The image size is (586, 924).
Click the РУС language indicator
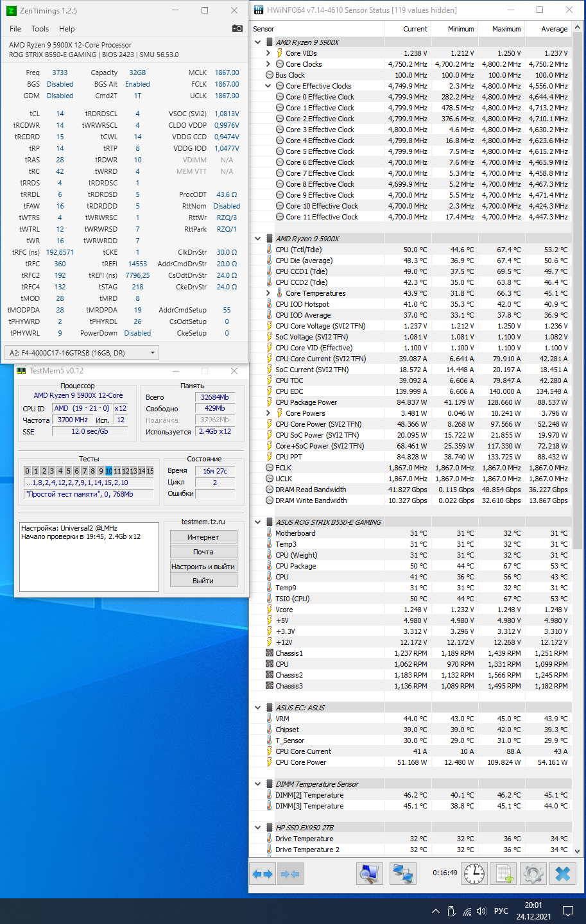501,911
